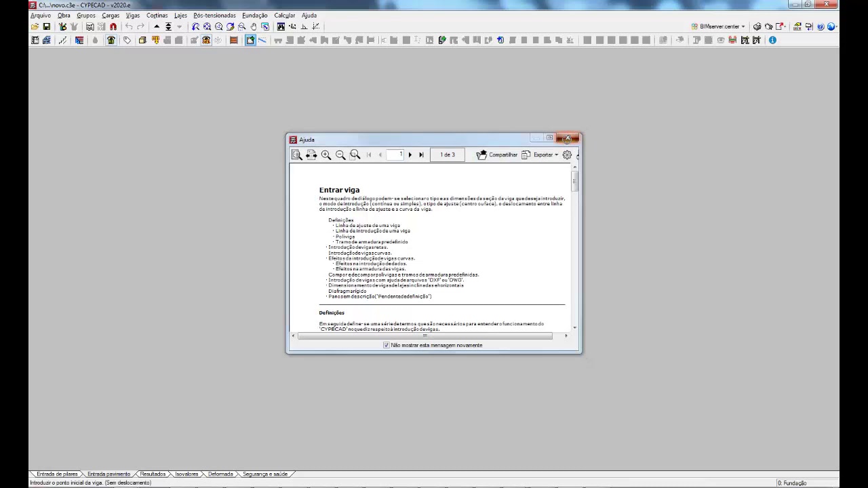Open the Arquivo menu
The height and width of the screenshot is (488, 868).
[x=41, y=15]
